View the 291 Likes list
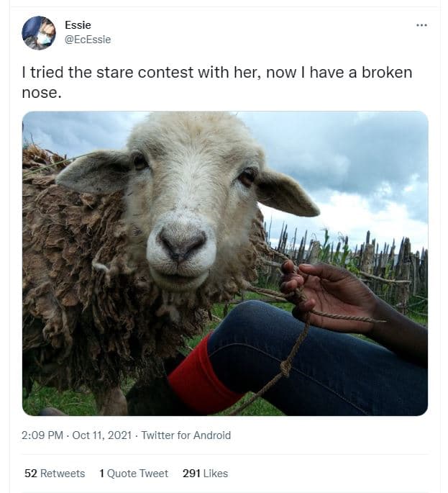 205,473
